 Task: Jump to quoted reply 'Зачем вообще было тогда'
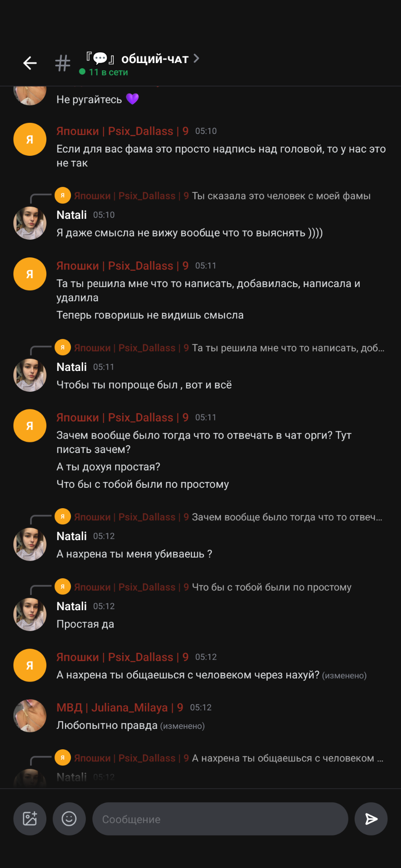287,517
